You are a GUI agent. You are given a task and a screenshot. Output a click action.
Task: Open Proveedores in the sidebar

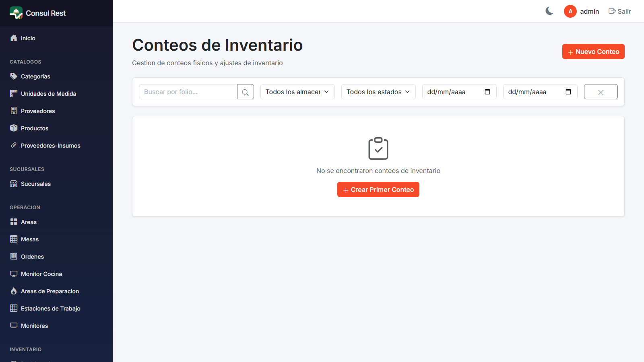point(56,111)
